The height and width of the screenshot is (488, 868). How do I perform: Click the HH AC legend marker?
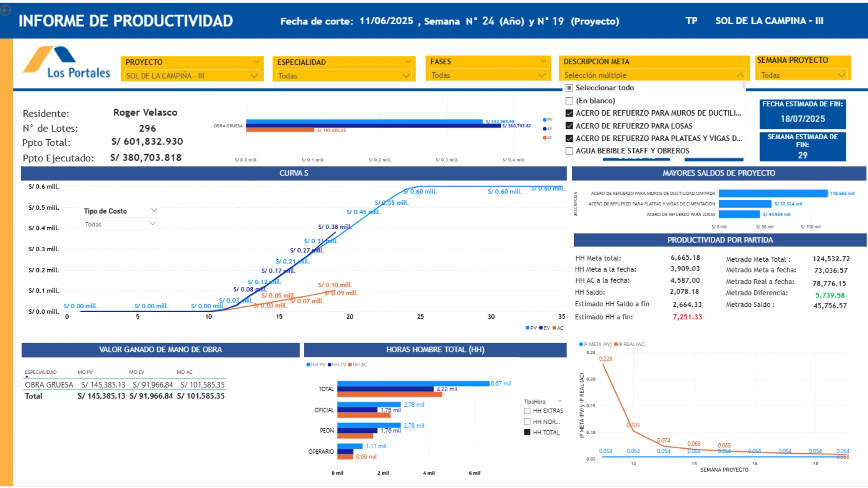350,365
